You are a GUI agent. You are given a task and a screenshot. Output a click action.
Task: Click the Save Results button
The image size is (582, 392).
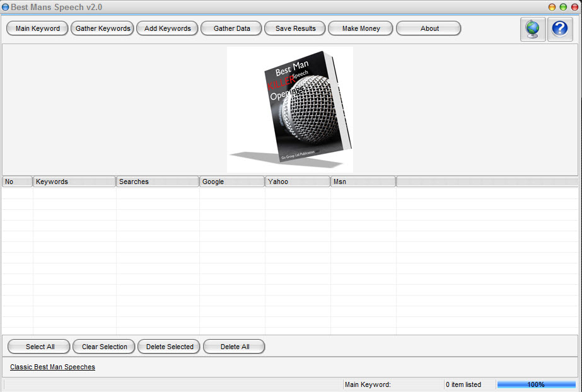pos(295,28)
